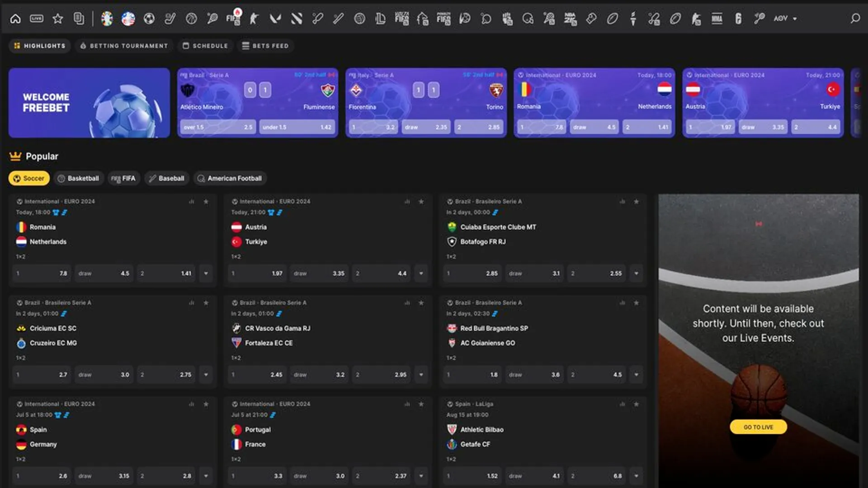This screenshot has height=488, width=868.
Task: Select the Volleyball sport icon
Action: (359, 19)
